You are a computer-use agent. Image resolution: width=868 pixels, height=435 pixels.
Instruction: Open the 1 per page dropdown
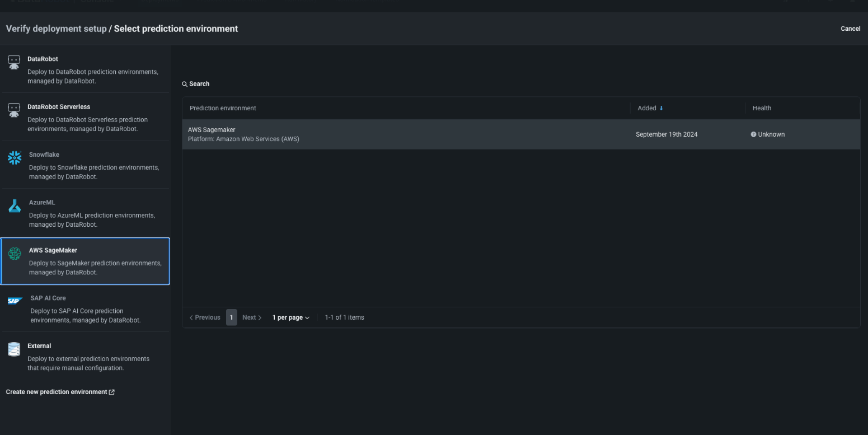(x=290, y=317)
